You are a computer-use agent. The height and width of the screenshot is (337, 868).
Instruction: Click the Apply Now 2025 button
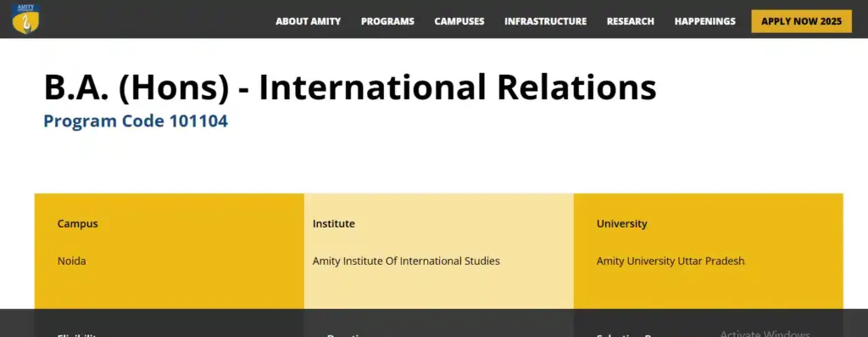[801, 21]
